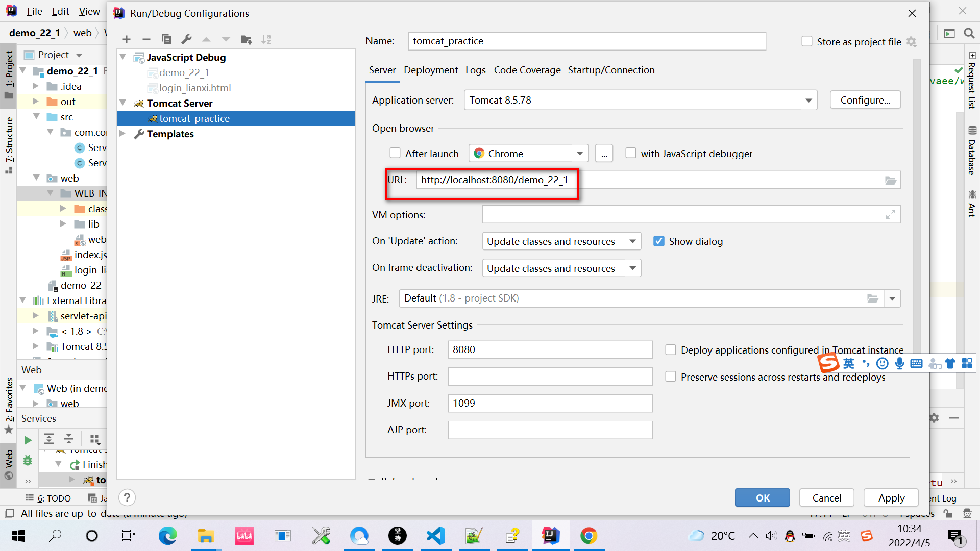This screenshot has width=980, height=551.
Task: Switch to the Logs tab
Action: click(x=475, y=70)
